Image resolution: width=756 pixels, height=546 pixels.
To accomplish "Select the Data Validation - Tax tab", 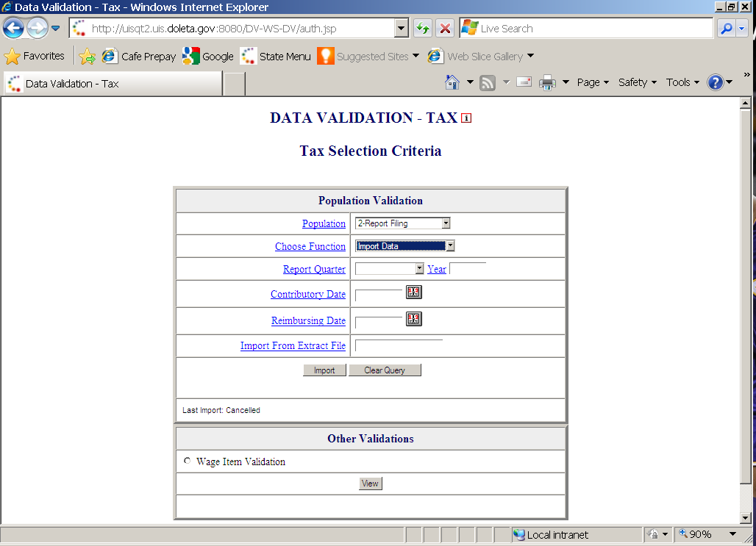I will pyautogui.click(x=113, y=83).
